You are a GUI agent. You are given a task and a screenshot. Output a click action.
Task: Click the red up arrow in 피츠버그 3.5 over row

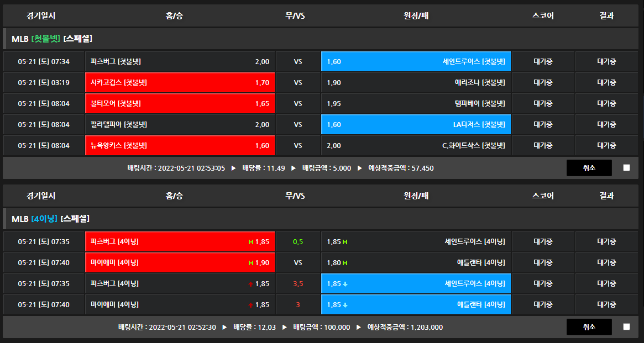[250, 284]
